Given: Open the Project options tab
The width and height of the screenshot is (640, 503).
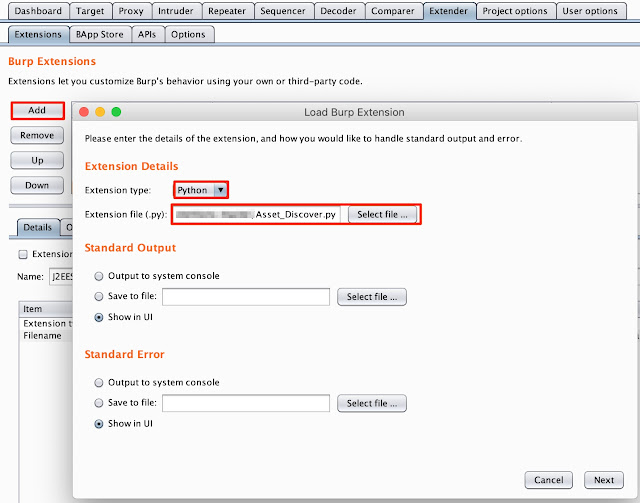Looking at the screenshot, I should (515, 11).
